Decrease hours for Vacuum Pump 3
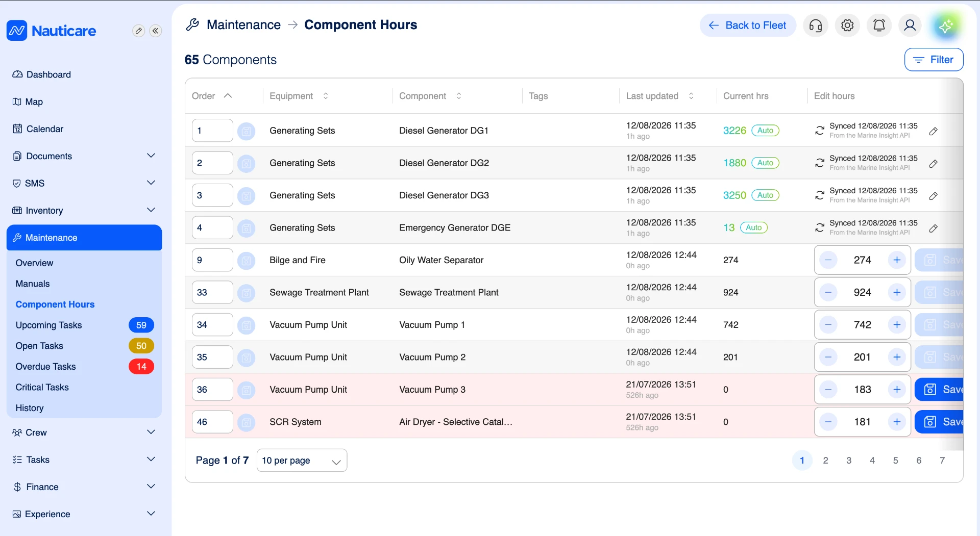Screen dimensions: 980x536 (x=828, y=390)
